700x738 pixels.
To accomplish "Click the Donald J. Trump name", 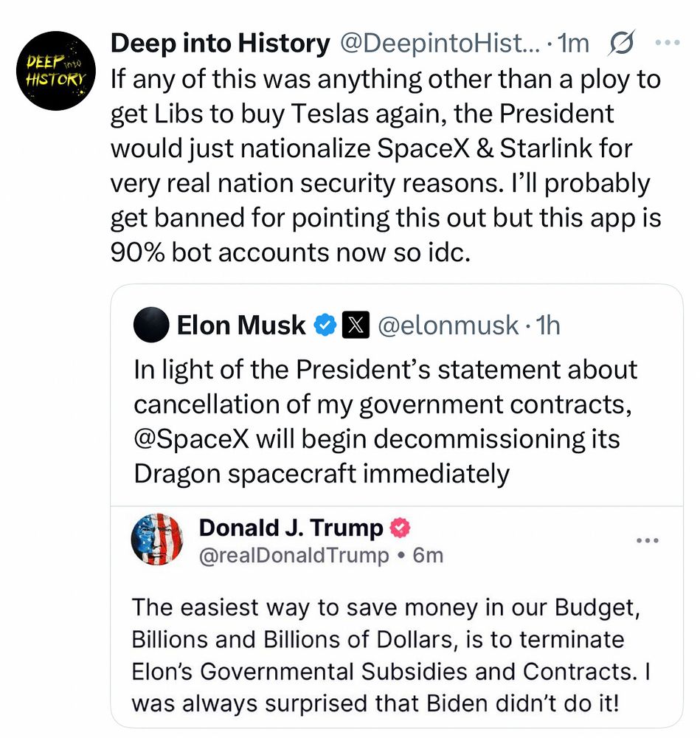I will (x=291, y=528).
